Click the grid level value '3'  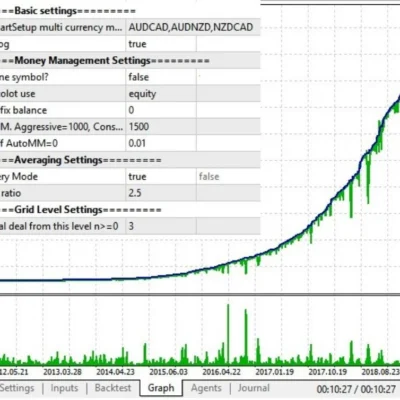coord(131,226)
